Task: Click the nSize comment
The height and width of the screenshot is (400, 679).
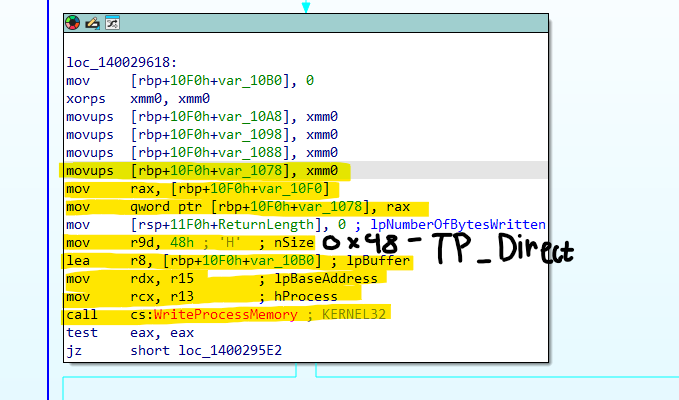Action: tap(294, 242)
